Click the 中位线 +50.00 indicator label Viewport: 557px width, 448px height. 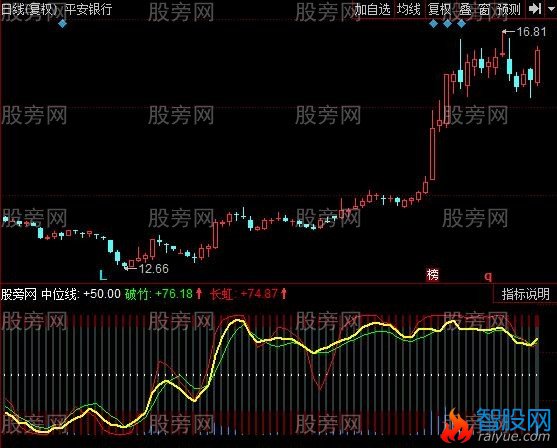click(x=81, y=294)
